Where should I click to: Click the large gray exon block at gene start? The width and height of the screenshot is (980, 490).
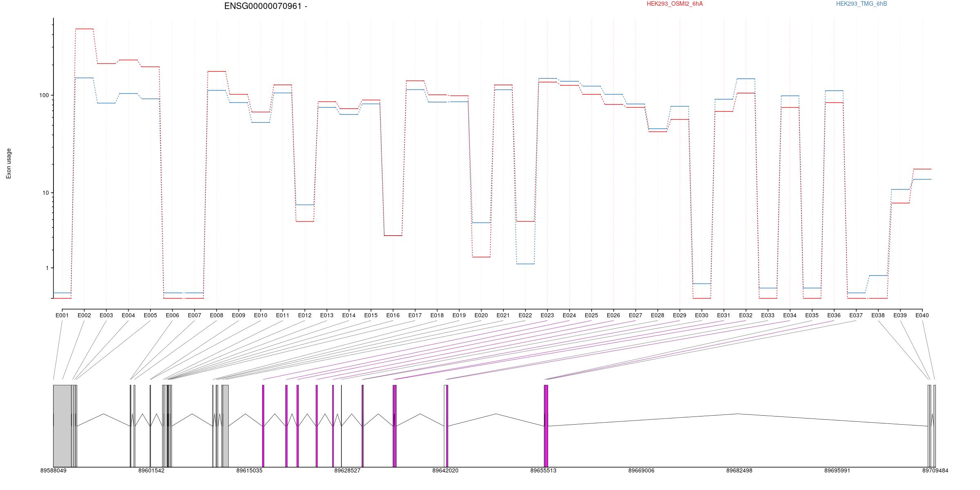(62, 426)
